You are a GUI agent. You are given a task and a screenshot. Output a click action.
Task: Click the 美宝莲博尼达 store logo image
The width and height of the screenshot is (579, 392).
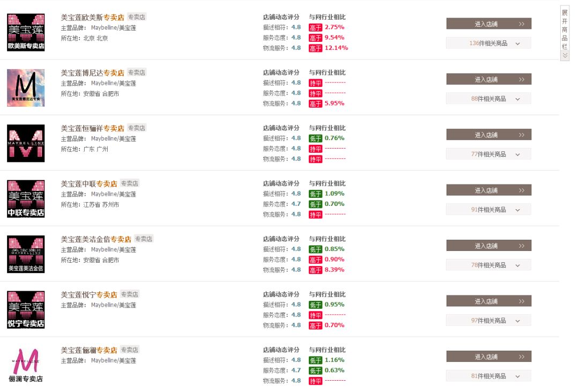pos(26,88)
